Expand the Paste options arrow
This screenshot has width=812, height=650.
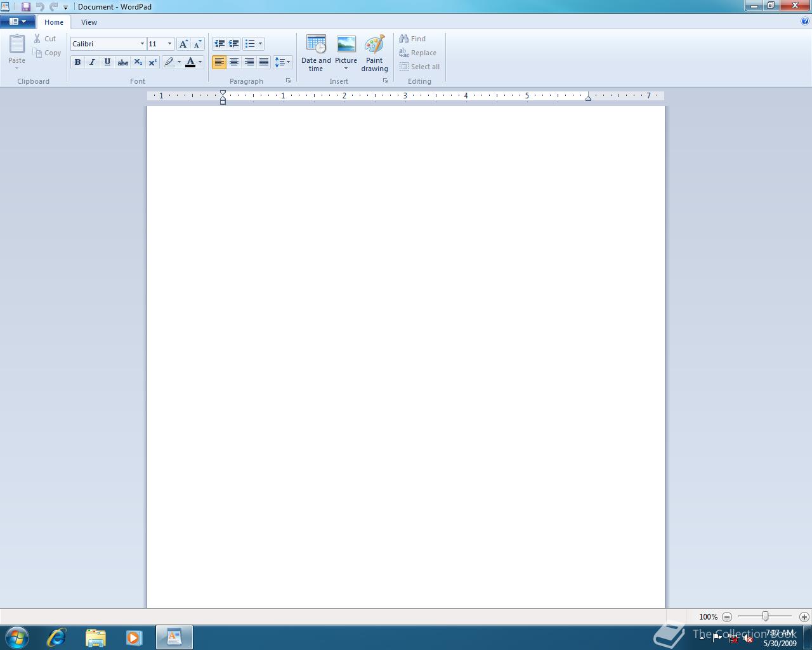point(17,67)
